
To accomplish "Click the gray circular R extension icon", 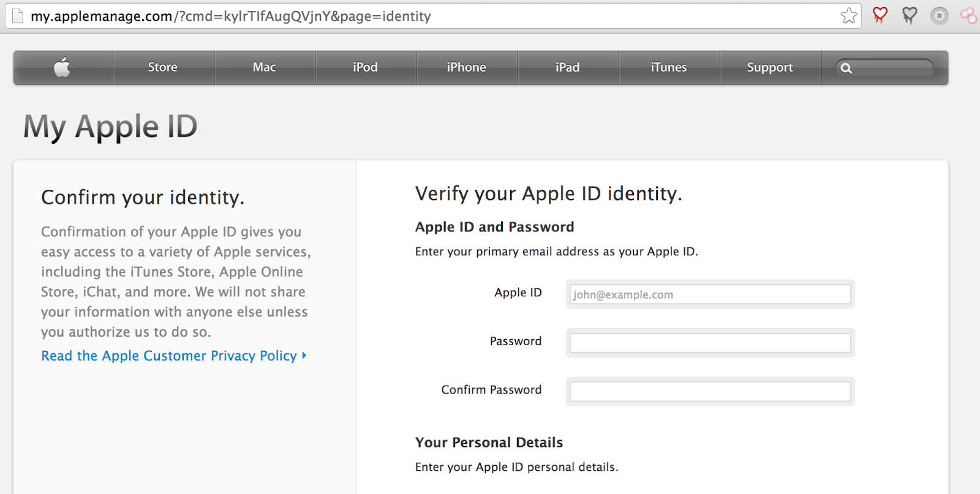I will (939, 16).
